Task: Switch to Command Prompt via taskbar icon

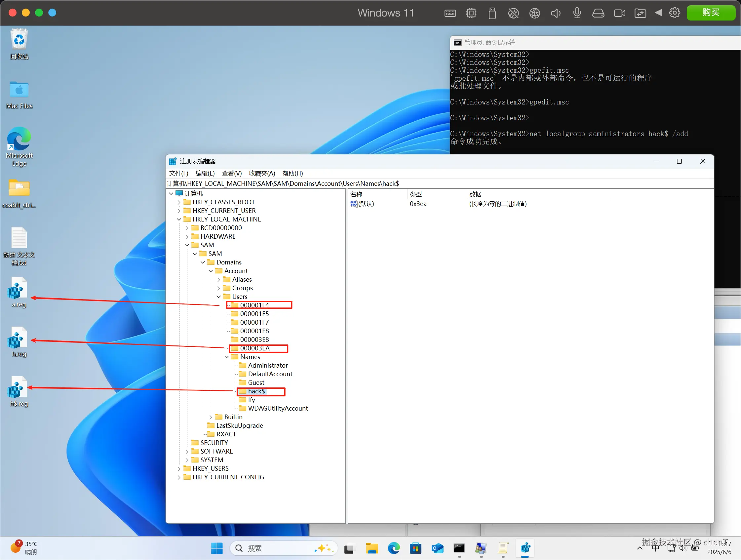Action: 459,548
